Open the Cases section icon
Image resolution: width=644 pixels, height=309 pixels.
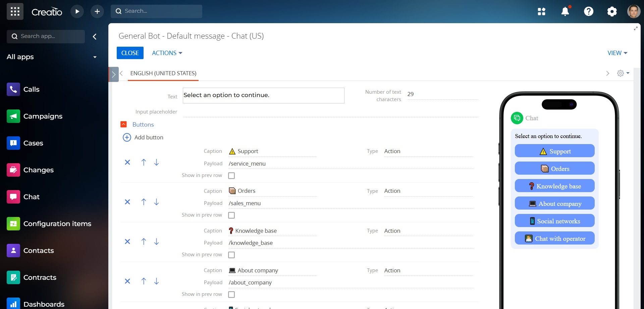pyautogui.click(x=13, y=143)
